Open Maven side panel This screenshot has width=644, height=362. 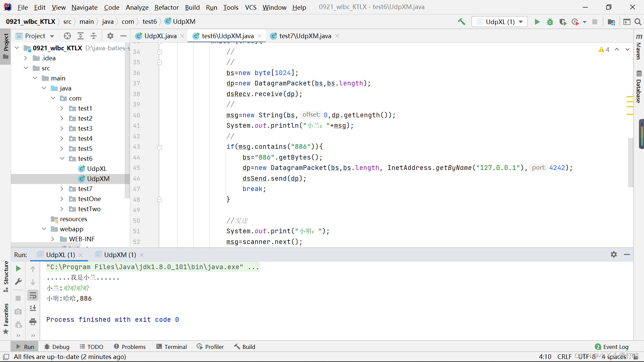[639, 47]
